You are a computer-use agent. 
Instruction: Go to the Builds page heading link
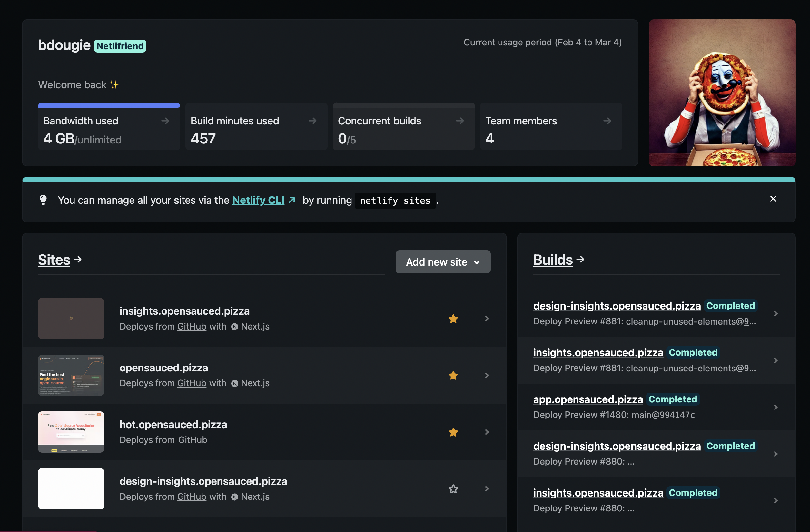coord(553,260)
